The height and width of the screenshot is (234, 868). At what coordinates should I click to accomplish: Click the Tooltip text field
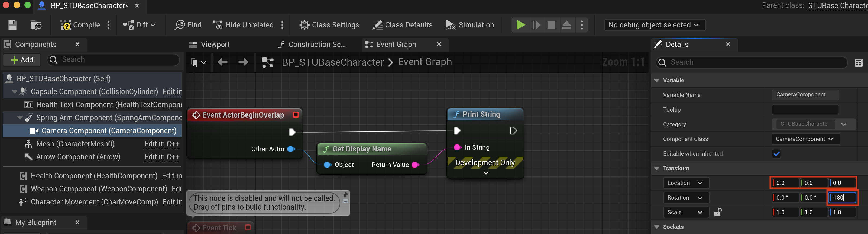tap(805, 109)
